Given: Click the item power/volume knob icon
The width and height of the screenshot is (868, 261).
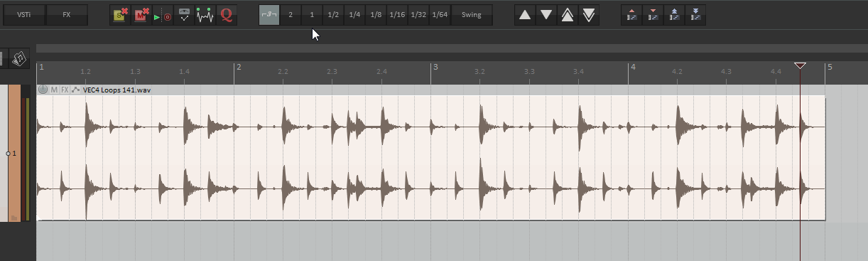Looking at the screenshot, I should click(43, 90).
